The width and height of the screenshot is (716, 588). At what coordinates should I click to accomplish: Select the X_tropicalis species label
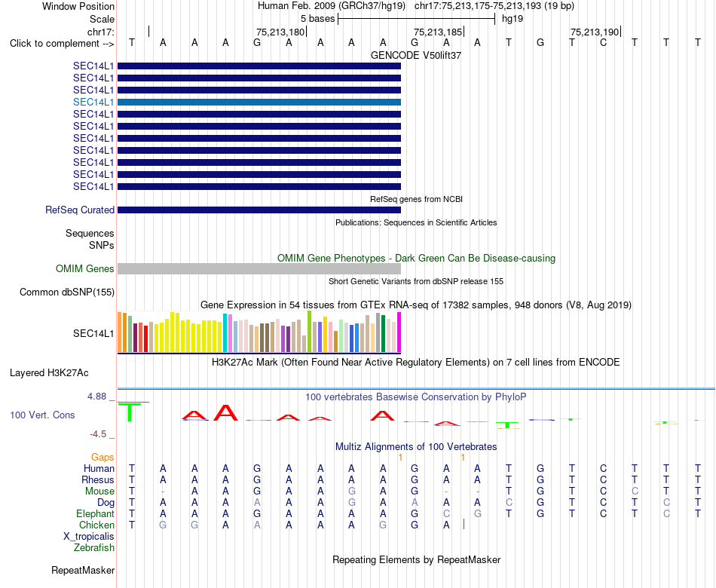coord(89,537)
